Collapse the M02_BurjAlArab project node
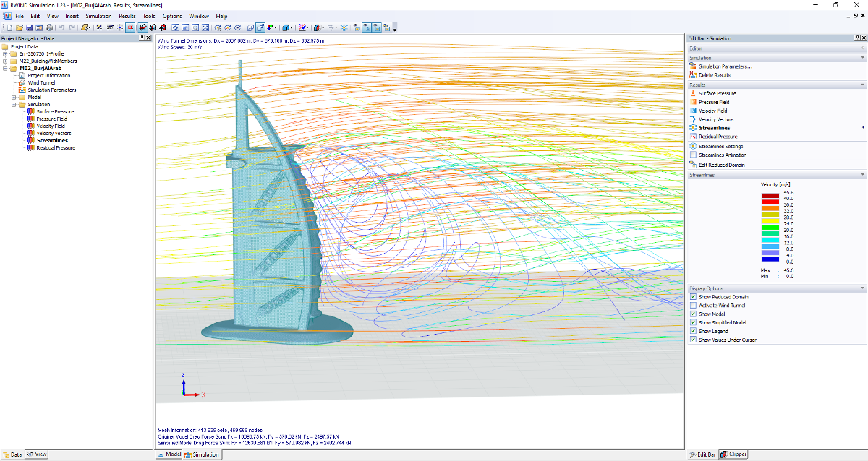The image size is (868, 461). click(x=5, y=69)
